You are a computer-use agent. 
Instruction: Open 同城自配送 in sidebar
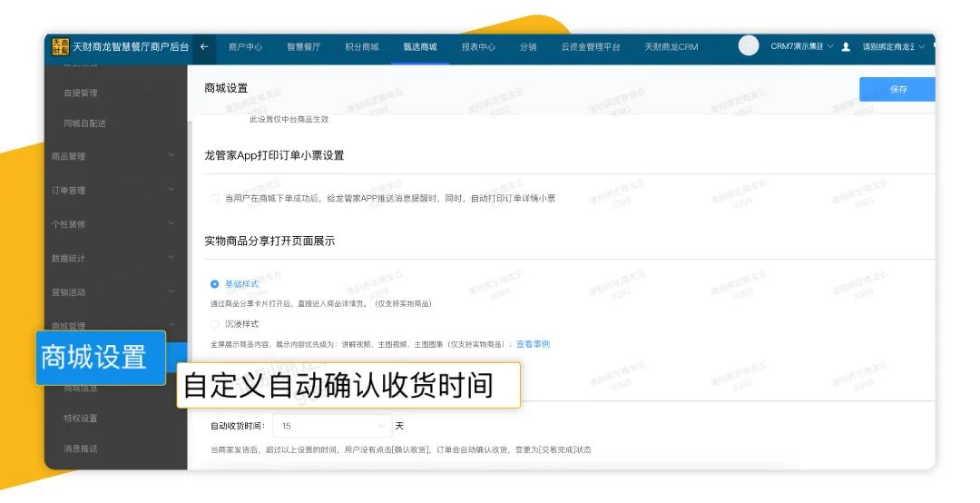pos(85,123)
